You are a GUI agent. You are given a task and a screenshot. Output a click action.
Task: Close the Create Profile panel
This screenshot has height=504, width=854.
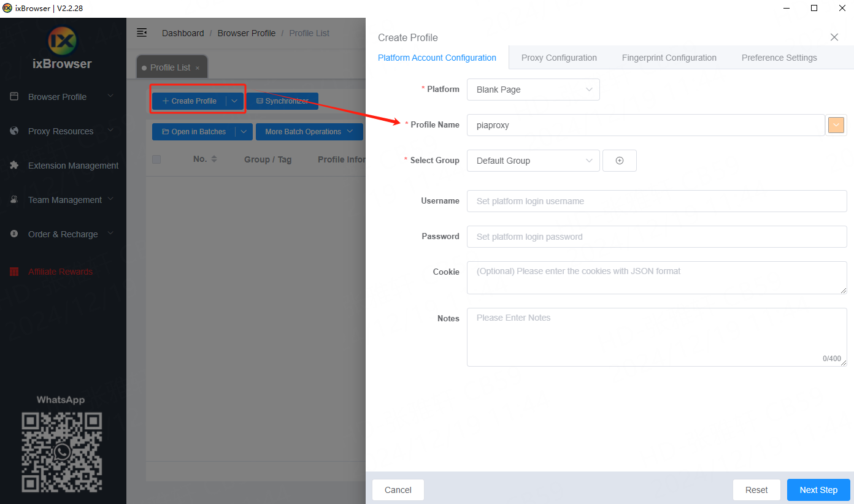pyautogui.click(x=834, y=37)
